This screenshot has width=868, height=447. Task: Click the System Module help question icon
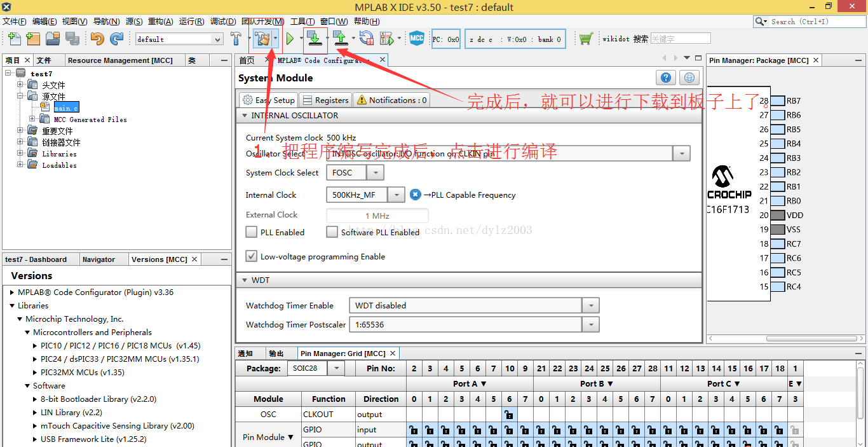pyautogui.click(x=665, y=78)
